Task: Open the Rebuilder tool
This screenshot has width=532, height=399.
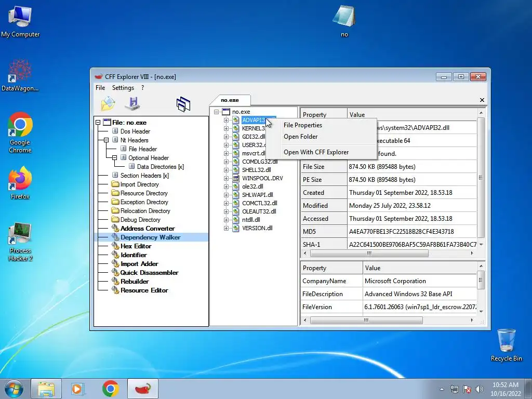Action: click(135, 281)
